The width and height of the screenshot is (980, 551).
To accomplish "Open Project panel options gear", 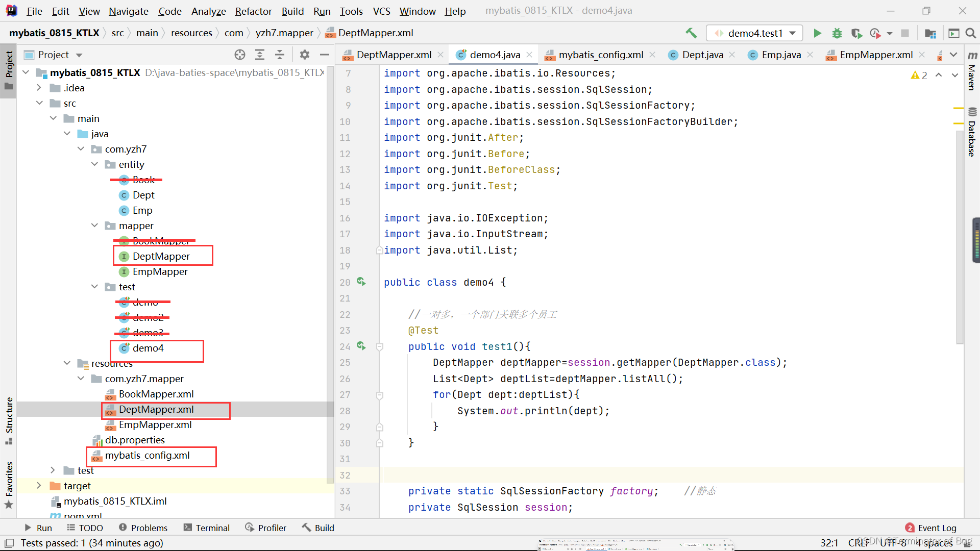I will point(305,55).
